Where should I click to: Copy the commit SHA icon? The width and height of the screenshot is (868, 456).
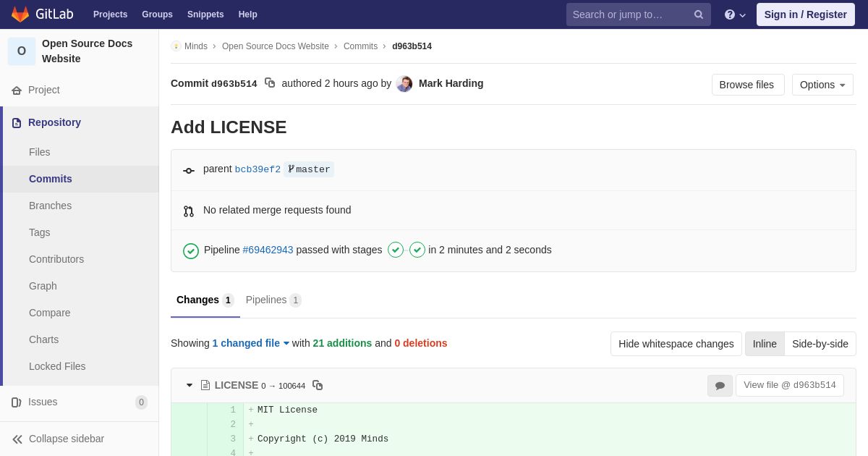pyautogui.click(x=270, y=83)
